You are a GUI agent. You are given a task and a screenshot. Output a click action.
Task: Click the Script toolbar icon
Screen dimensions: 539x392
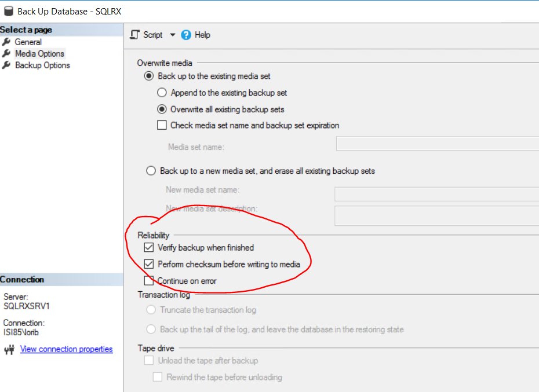134,35
